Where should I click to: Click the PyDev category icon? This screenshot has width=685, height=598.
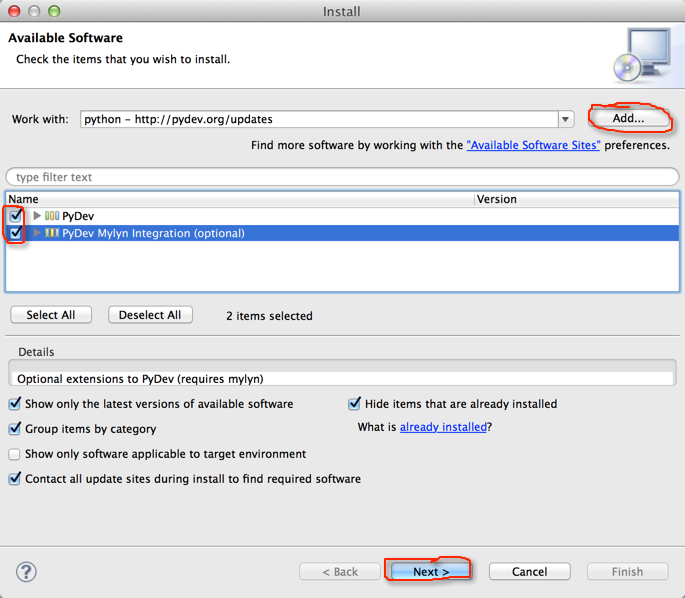click(x=52, y=215)
